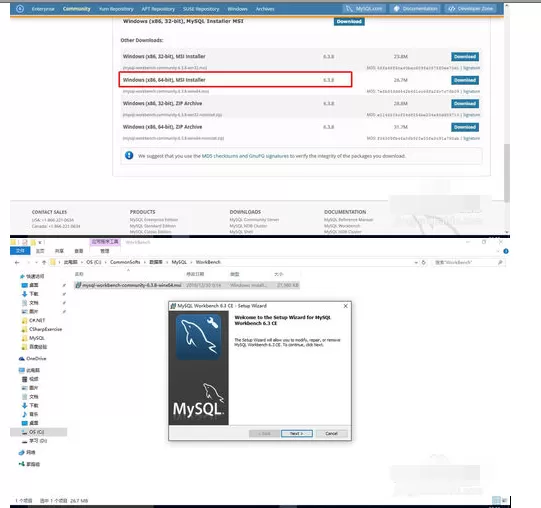The height and width of the screenshot is (508, 541).
Task: Open MD5 checksums and GnuPG signatures link
Action: 245,156
